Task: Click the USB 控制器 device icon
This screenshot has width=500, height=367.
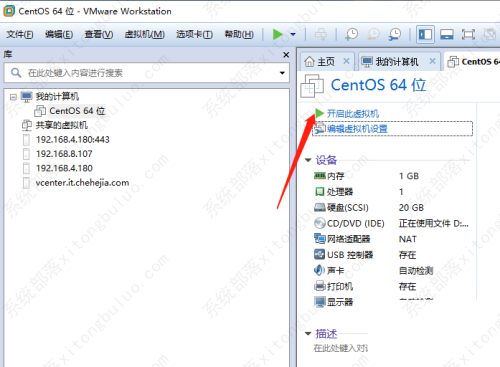Action: tap(320, 254)
